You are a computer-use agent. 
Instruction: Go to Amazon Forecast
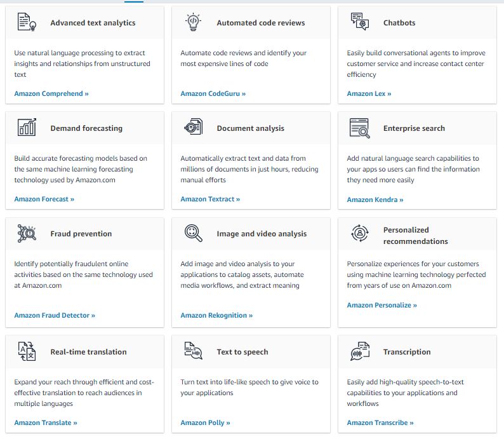[x=44, y=199]
